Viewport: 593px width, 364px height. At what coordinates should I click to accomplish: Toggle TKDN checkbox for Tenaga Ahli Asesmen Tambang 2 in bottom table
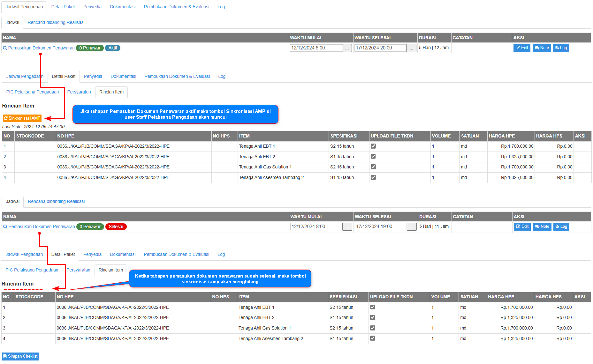(x=372, y=338)
